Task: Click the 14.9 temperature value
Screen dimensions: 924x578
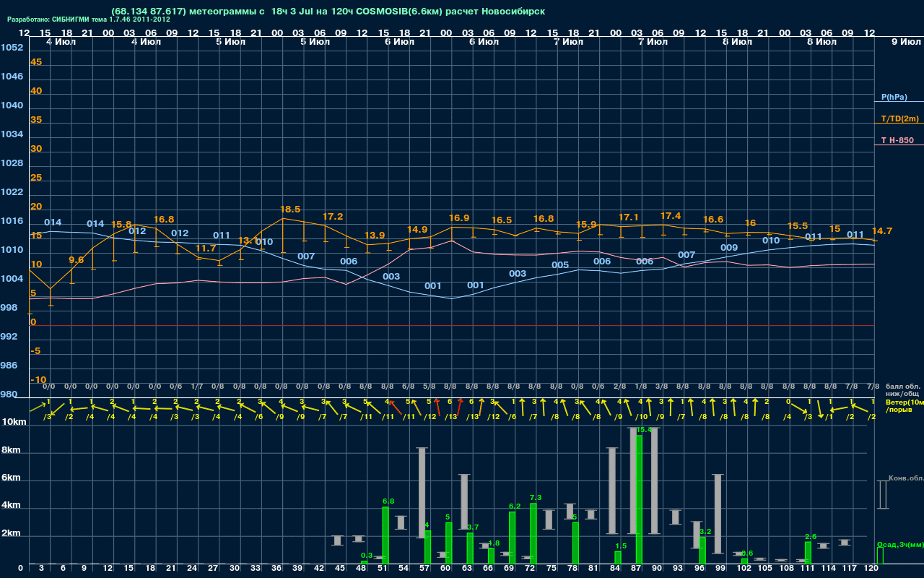Action: 417,229
